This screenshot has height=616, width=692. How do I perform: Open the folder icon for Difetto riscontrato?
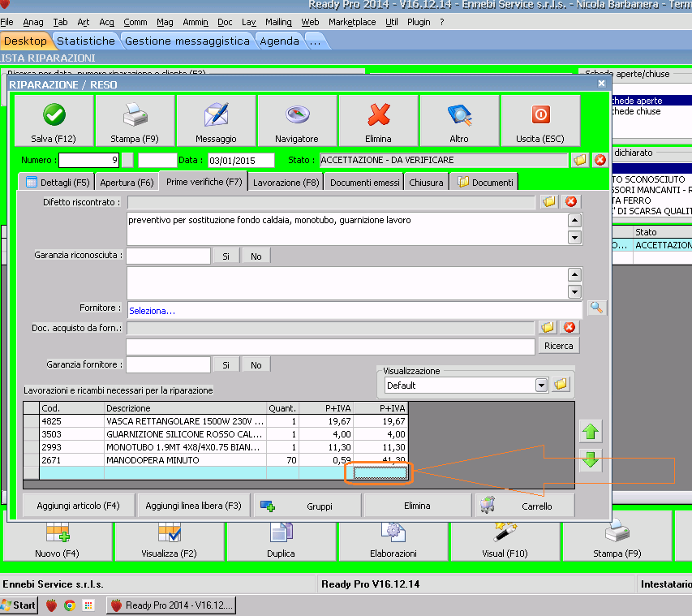click(549, 202)
